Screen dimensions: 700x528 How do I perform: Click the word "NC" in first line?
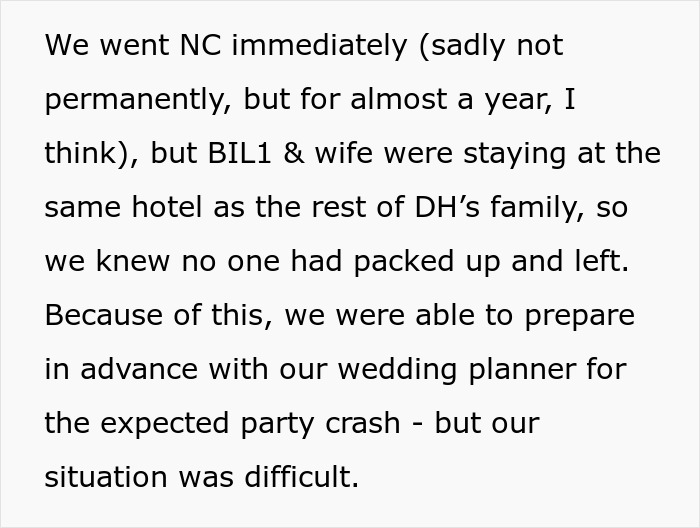[x=200, y=45]
